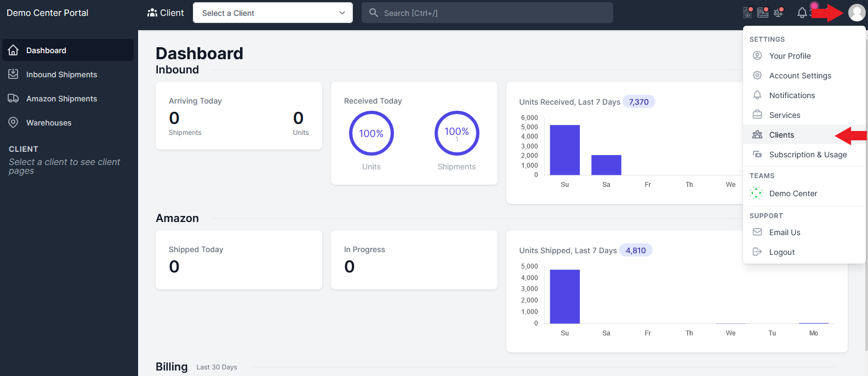
Task: Click the Account Settings gear icon
Action: tap(757, 75)
